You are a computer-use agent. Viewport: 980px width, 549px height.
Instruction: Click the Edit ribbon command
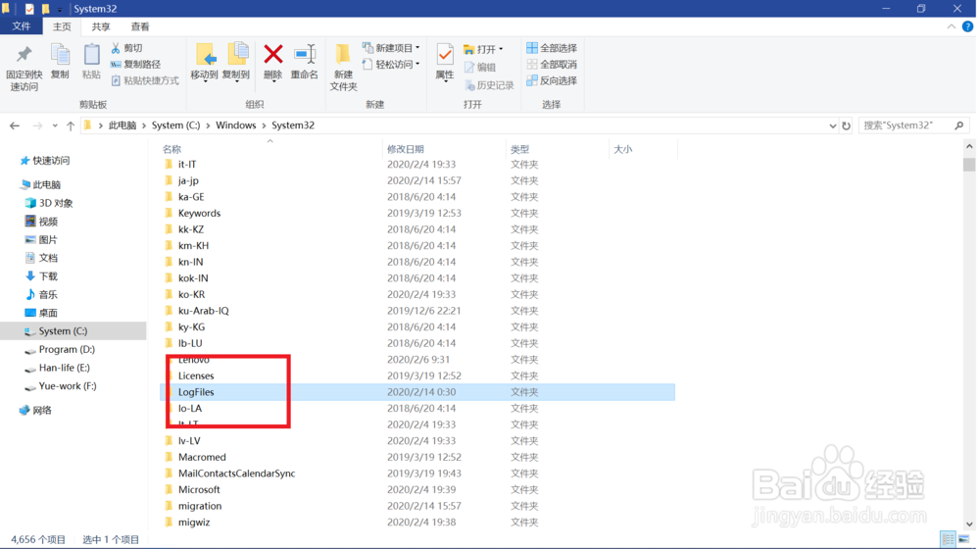tap(480, 68)
